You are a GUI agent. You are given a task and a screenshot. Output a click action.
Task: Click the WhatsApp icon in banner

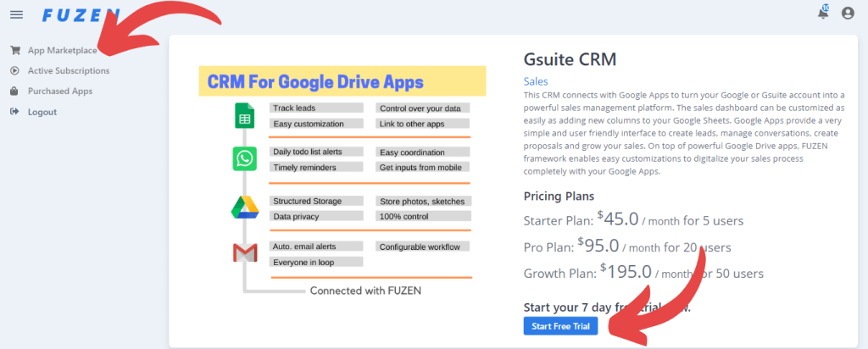pos(244,159)
